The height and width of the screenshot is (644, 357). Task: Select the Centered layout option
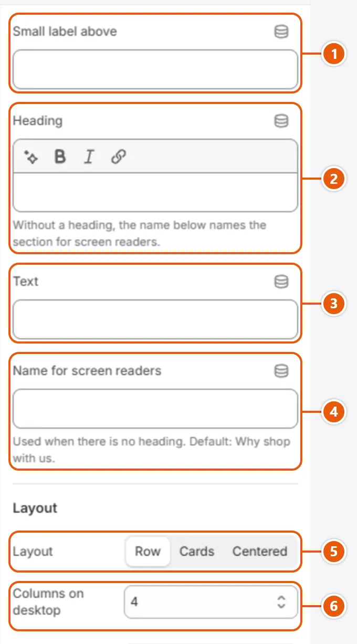point(260,552)
